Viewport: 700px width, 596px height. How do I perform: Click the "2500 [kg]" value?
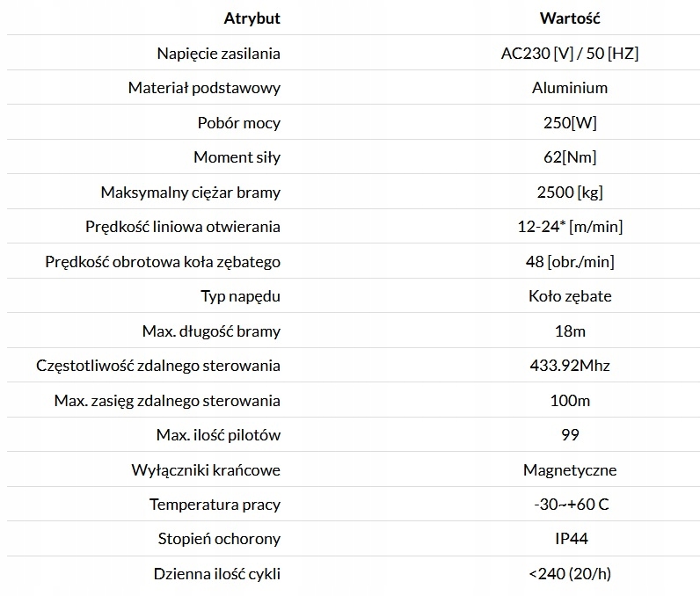tap(569, 192)
